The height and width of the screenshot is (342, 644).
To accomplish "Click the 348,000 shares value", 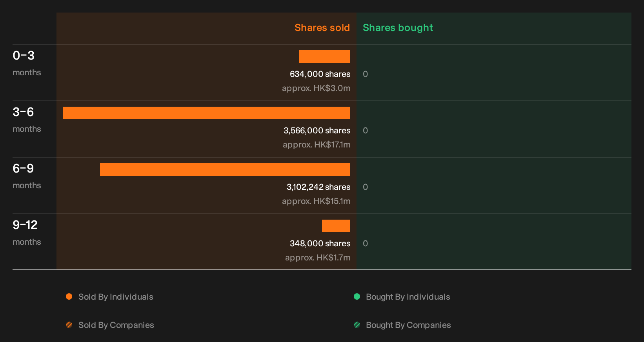I will point(320,244).
